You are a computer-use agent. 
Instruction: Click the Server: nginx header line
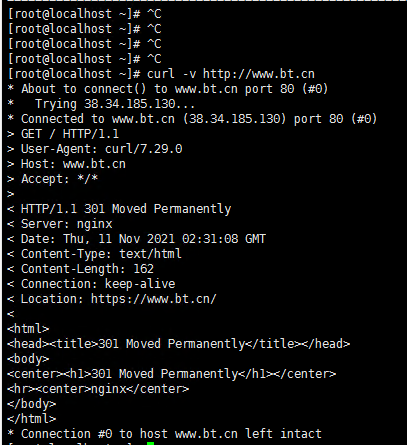click(66, 224)
